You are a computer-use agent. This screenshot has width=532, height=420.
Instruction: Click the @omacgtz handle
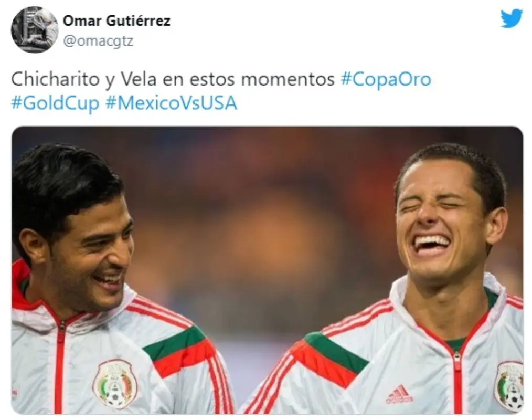(99, 41)
